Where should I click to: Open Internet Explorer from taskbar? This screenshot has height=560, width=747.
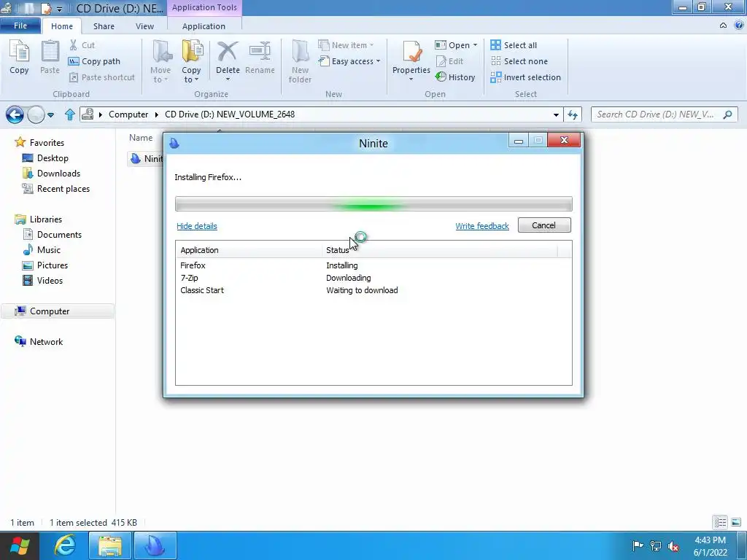[65, 545]
